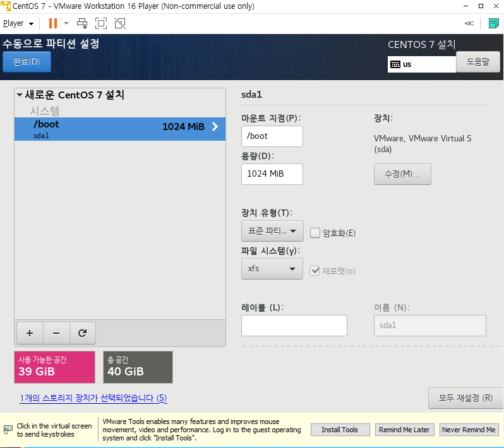Screen dimensions: 504x448
Task: Collapse the 새로운 CentOS 7 설치 tree
Action: [x=20, y=95]
